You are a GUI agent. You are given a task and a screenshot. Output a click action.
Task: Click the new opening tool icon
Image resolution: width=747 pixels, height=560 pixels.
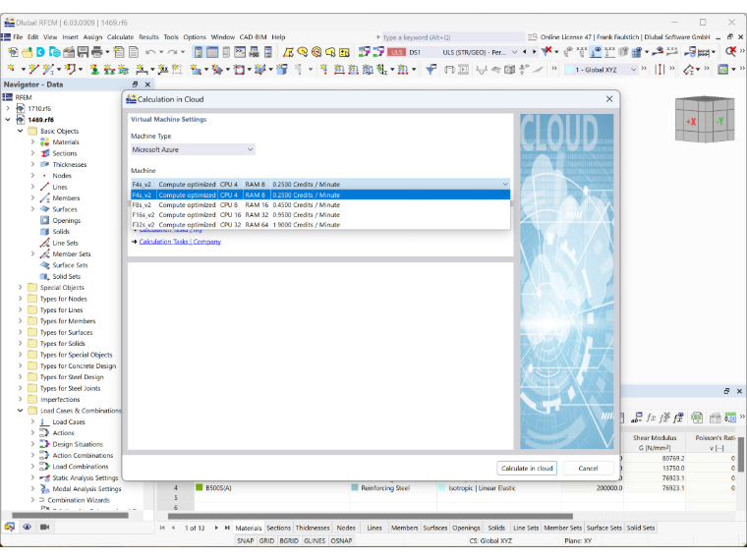click(239, 70)
